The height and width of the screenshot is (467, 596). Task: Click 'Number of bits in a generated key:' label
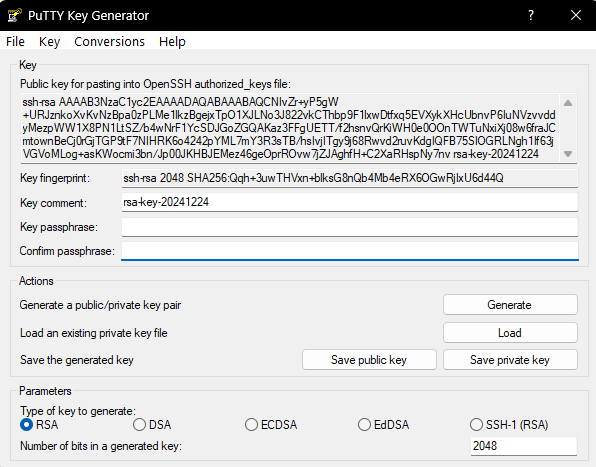click(x=101, y=446)
